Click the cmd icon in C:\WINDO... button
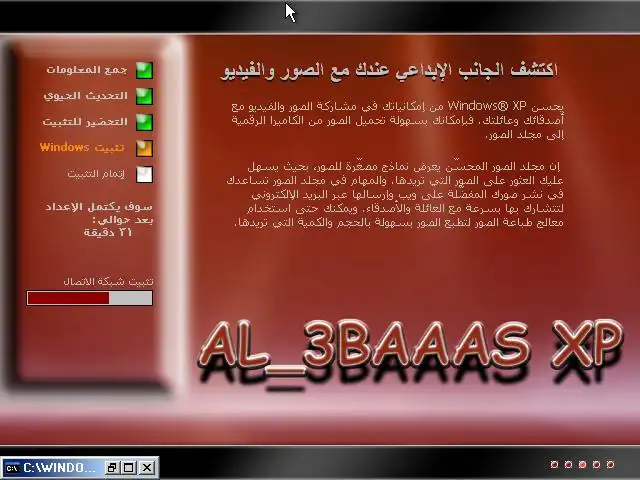640x480 pixels. coord(12,468)
